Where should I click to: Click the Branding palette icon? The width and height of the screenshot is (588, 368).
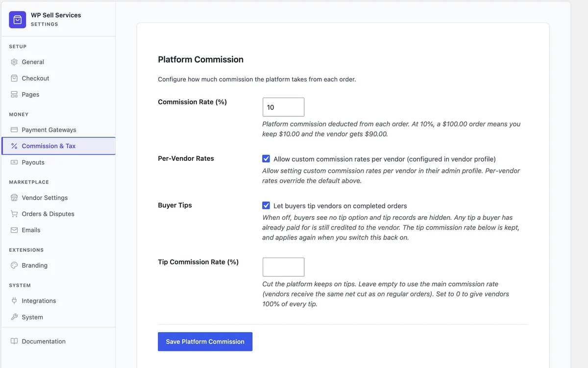pos(14,265)
